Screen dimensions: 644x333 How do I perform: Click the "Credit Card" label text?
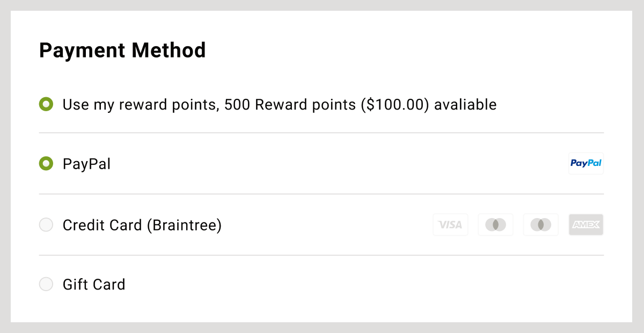coord(103,225)
